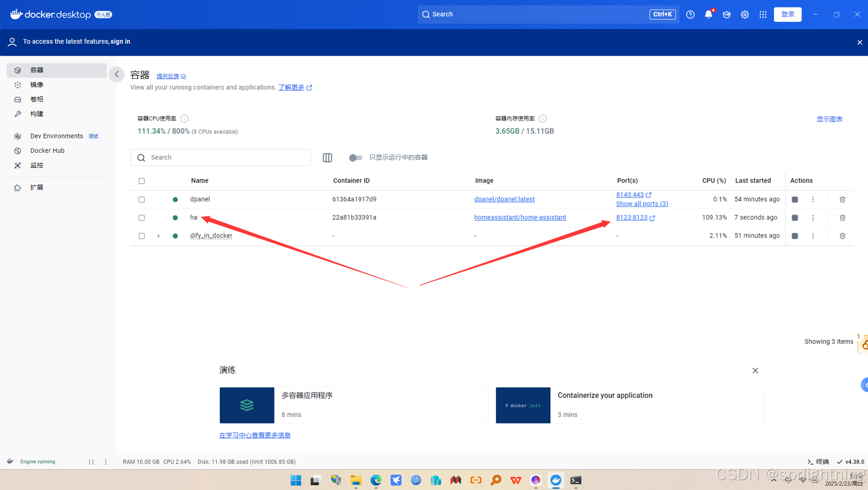
Task: Select 卷 in sidebar
Action: [x=57, y=99]
